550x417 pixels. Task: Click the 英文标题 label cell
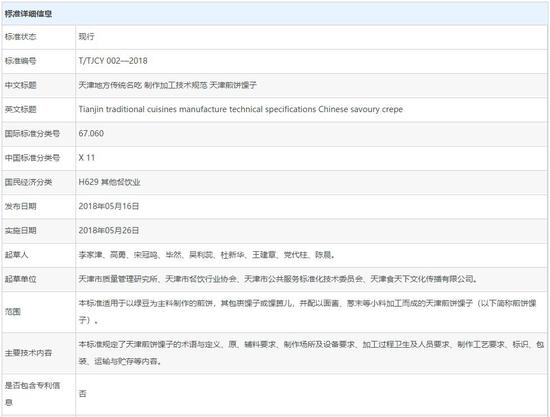coord(39,110)
